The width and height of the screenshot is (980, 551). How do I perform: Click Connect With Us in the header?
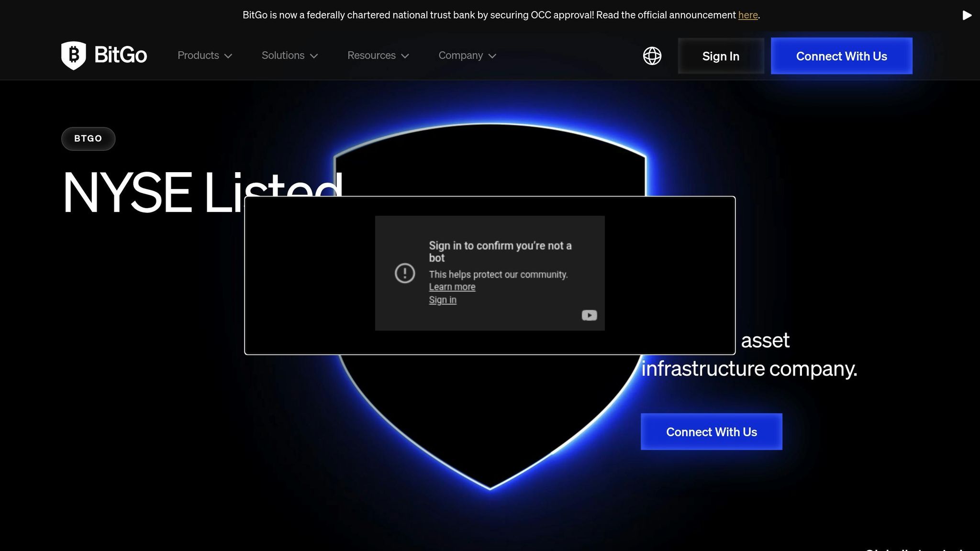(x=842, y=56)
